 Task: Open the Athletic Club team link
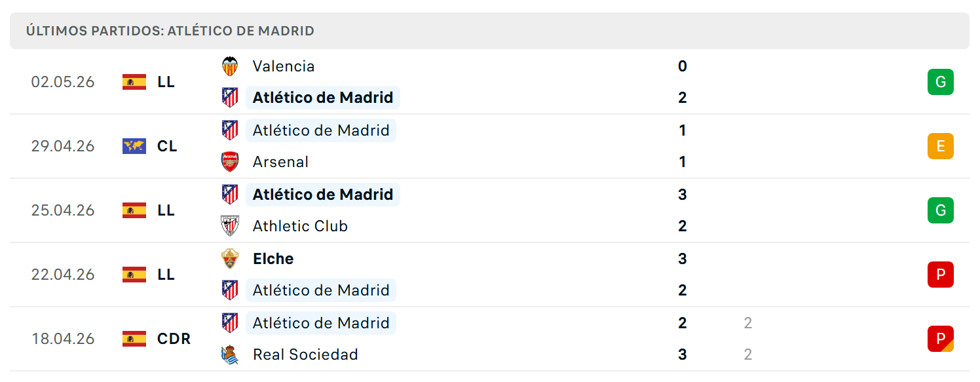[x=300, y=226]
